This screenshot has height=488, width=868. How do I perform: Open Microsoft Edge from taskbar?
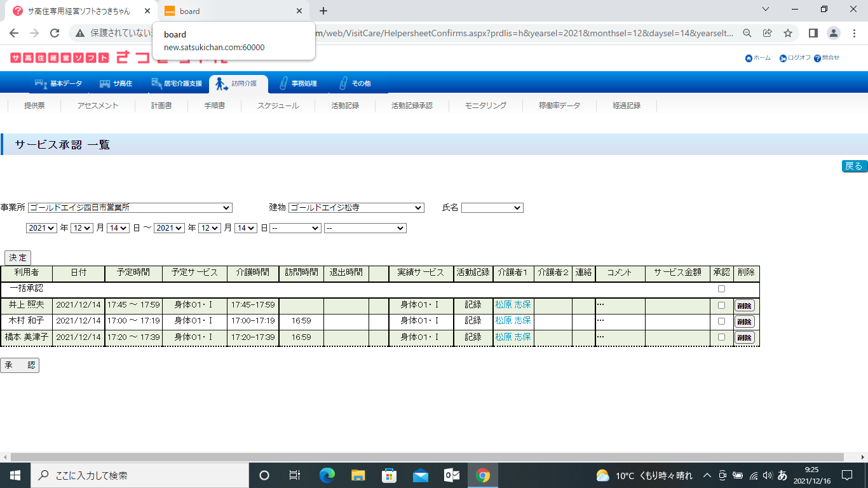(327, 475)
